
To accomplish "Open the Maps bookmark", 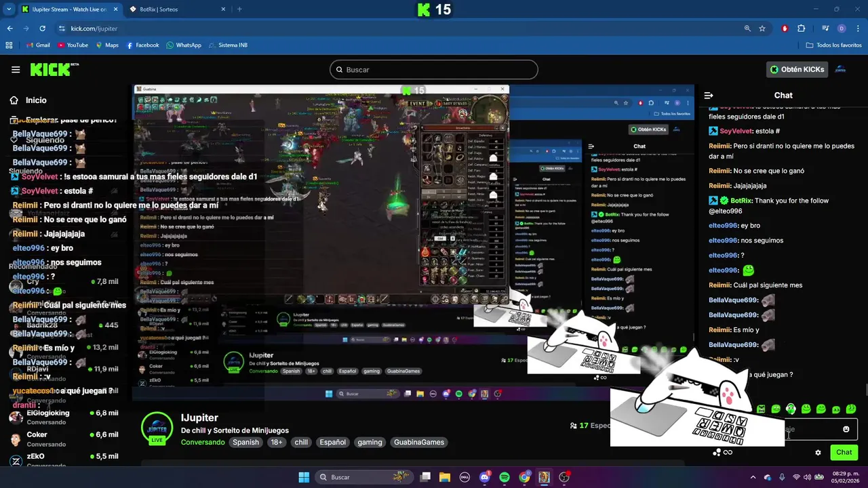I will (x=107, y=45).
